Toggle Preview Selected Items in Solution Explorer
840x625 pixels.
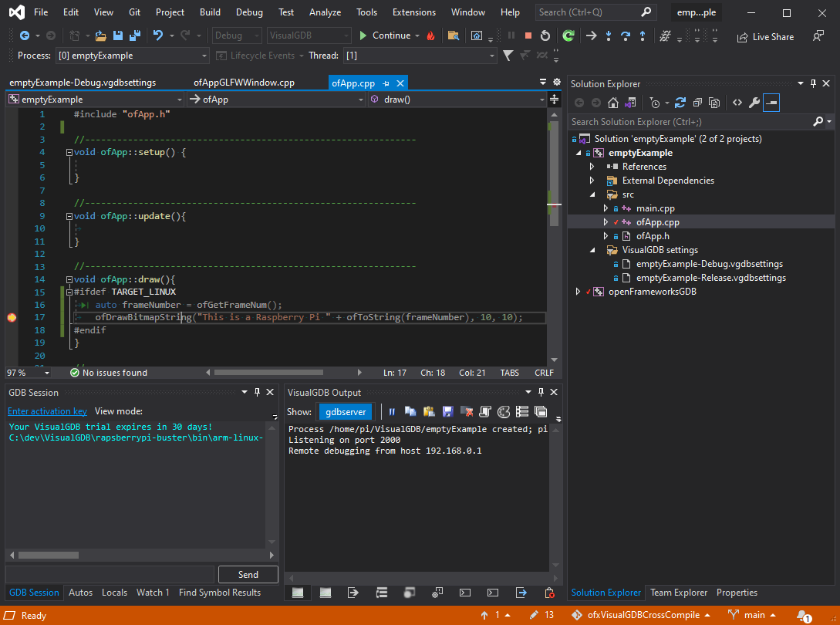point(771,103)
